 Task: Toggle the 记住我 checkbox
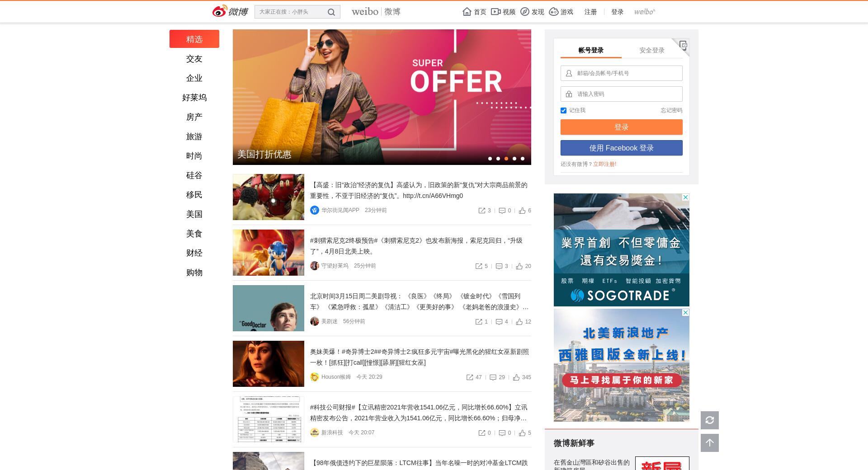[x=563, y=110]
